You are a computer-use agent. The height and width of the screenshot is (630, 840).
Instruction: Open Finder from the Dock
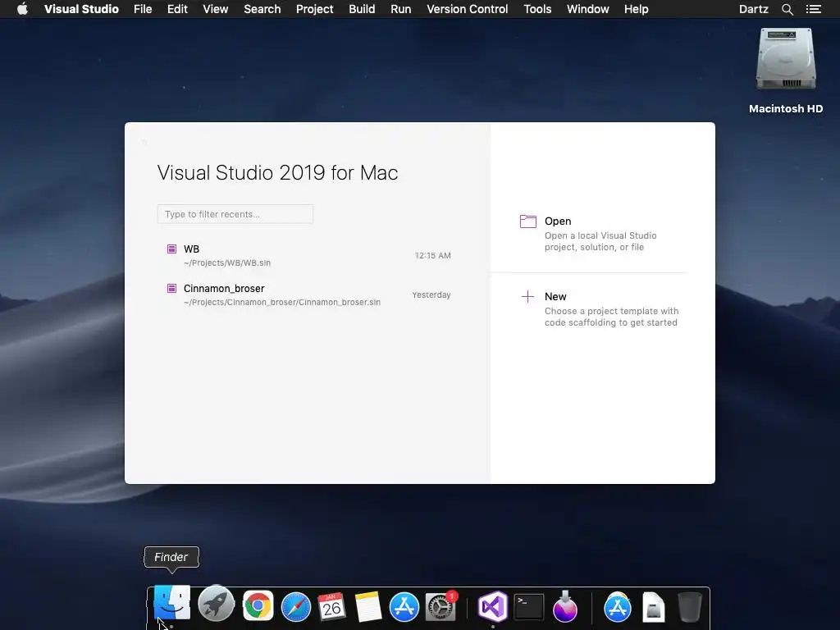(x=171, y=604)
